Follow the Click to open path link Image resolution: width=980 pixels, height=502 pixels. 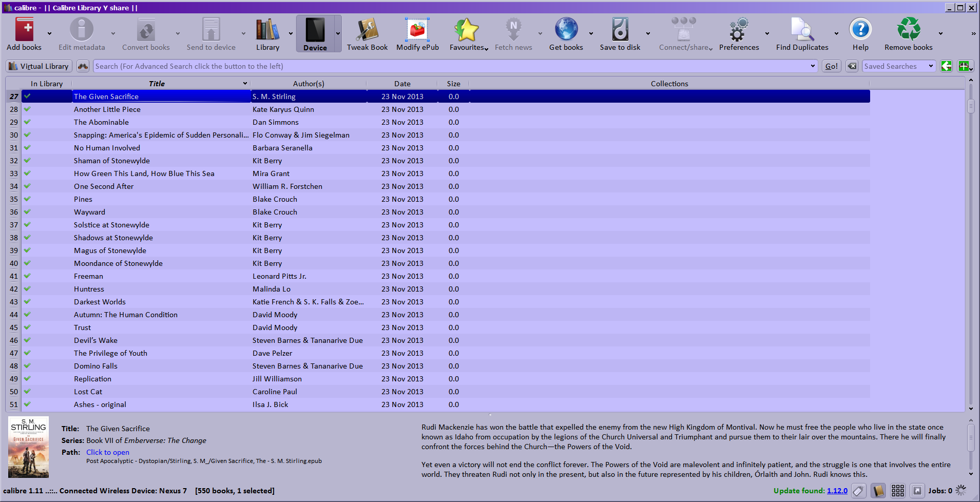pyautogui.click(x=108, y=452)
